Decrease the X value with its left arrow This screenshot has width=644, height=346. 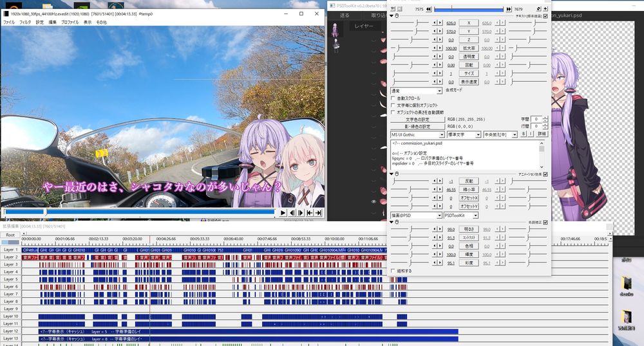point(435,23)
